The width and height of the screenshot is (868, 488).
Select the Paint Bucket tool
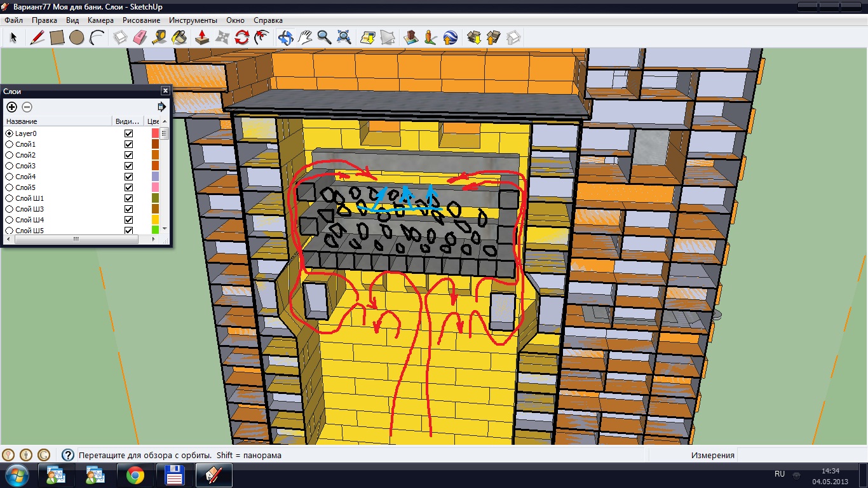click(x=180, y=37)
